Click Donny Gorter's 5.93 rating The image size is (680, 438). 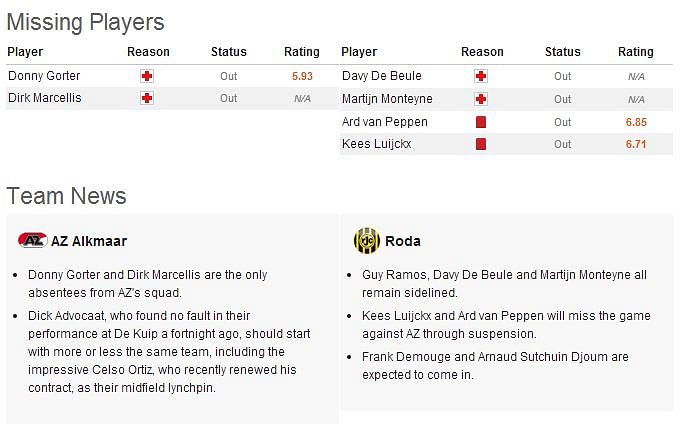click(x=302, y=76)
